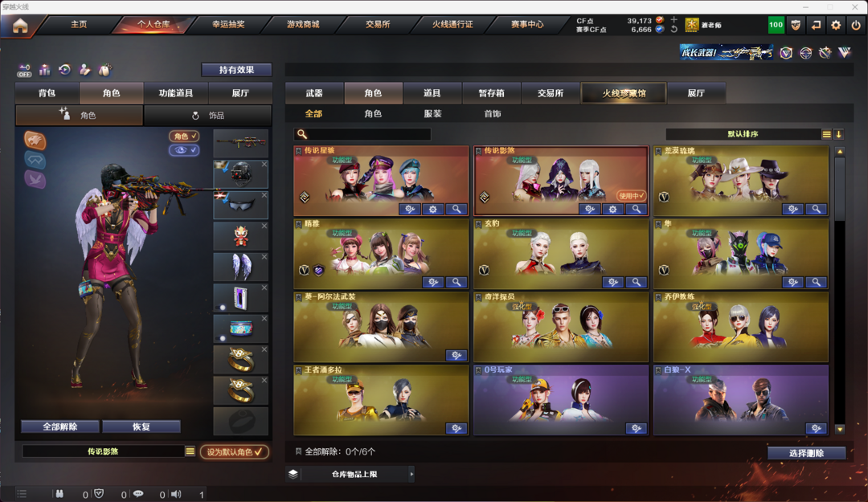Filter list by 服装 sub-tab
868x502 pixels.
tap(432, 113)
